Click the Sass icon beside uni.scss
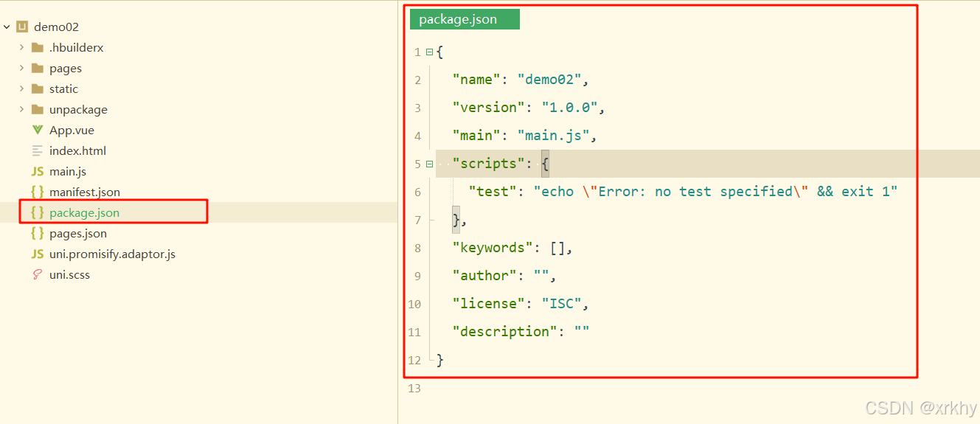The width and height of the screenshot is (980, 424). pos(38,275)
